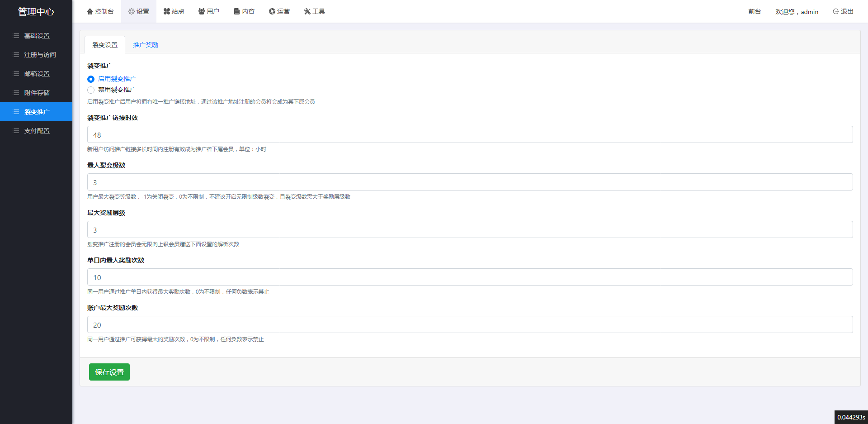Focus the 最大奖励层级 input field
Screen dimensions: 868x424
coord(470,229)
